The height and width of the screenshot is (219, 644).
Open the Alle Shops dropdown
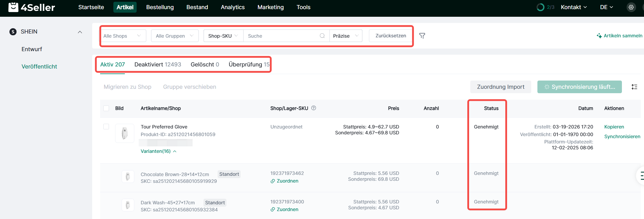click(x=122, y=36)
